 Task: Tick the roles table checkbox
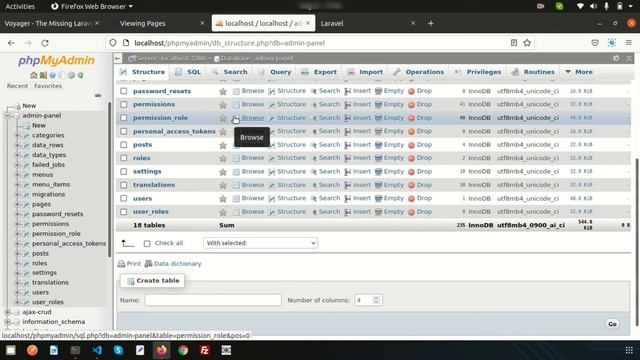pyautogui.click(x=124, y=158)
